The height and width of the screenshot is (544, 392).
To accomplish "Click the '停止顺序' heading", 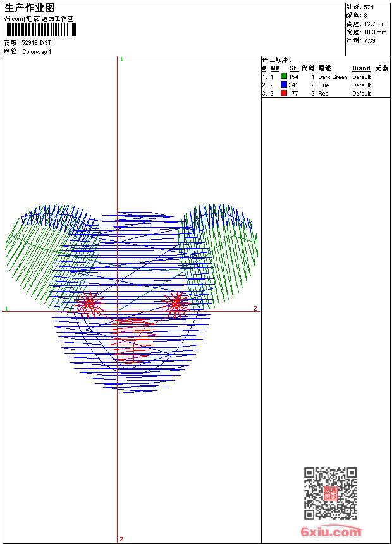I will 276,60.
